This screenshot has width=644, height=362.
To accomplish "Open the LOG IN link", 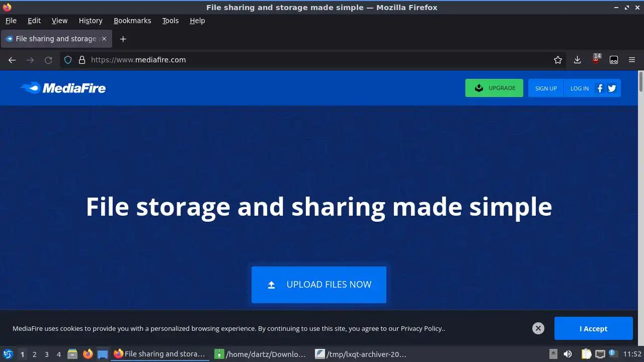I will [x=579, y=88].
